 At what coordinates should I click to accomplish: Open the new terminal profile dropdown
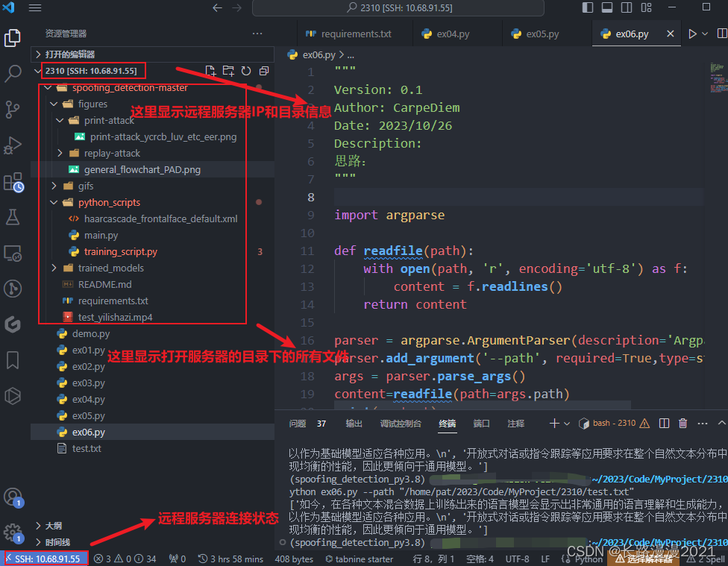(x=566, y=424)
